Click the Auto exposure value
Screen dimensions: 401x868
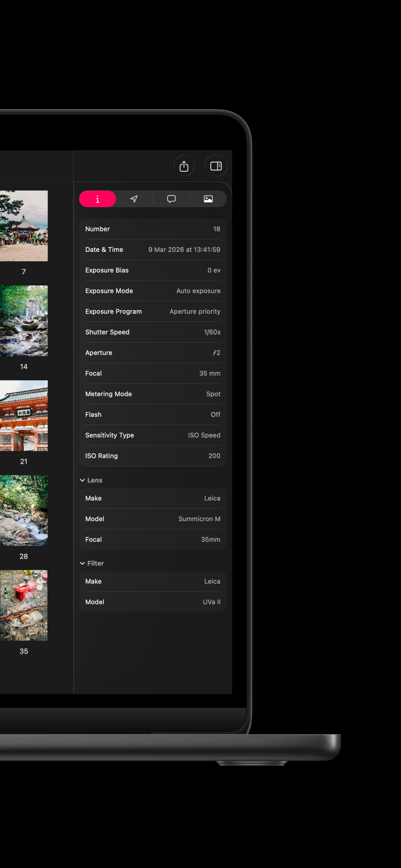[x=199, y=291]
